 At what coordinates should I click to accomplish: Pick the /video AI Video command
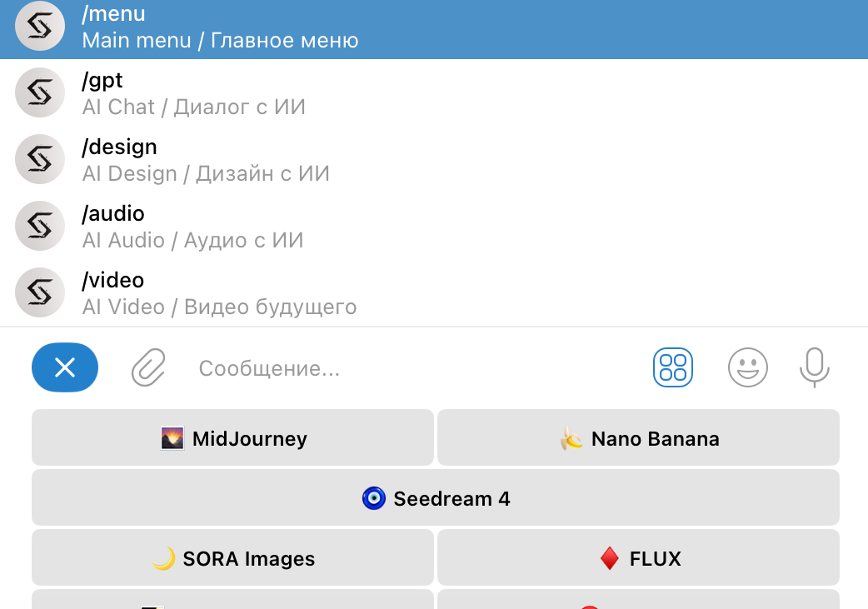point(433,293)
